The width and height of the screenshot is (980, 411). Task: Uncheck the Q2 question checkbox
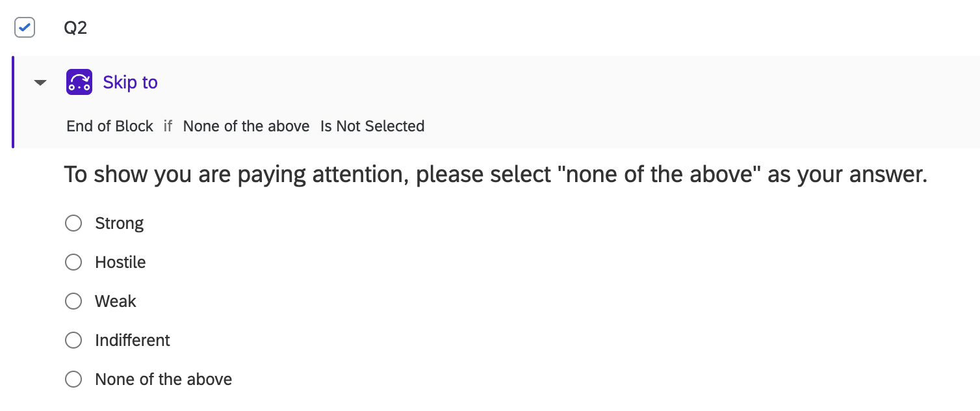[25, 28]
